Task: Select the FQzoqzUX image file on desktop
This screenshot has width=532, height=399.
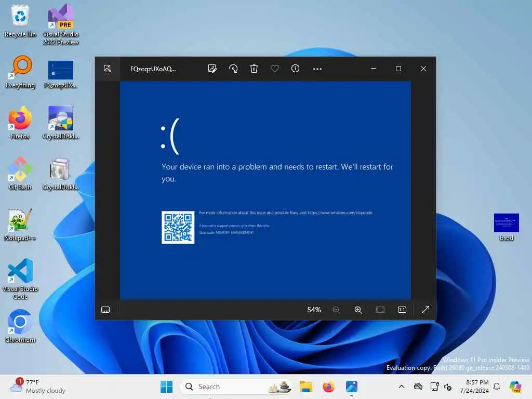Action: click(x=61, y=75)
